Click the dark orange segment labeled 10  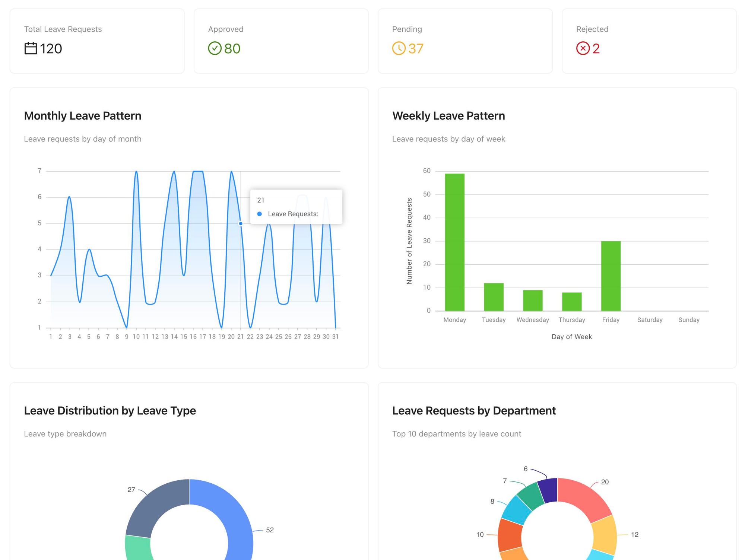[510, 535]
